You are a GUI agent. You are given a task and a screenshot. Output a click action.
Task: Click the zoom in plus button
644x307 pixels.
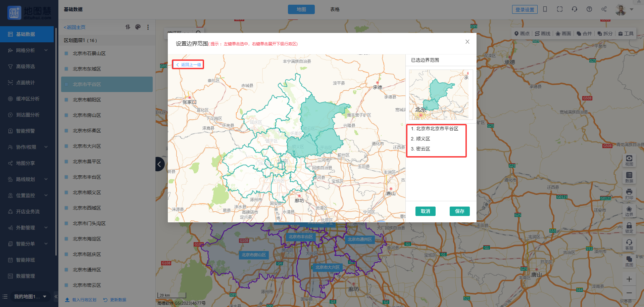click(629, 279)
